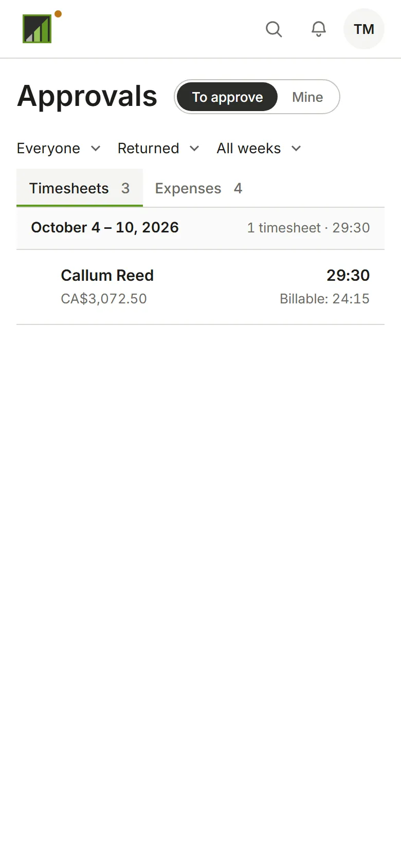Expand the Everyone people filter

click(59, 149)
